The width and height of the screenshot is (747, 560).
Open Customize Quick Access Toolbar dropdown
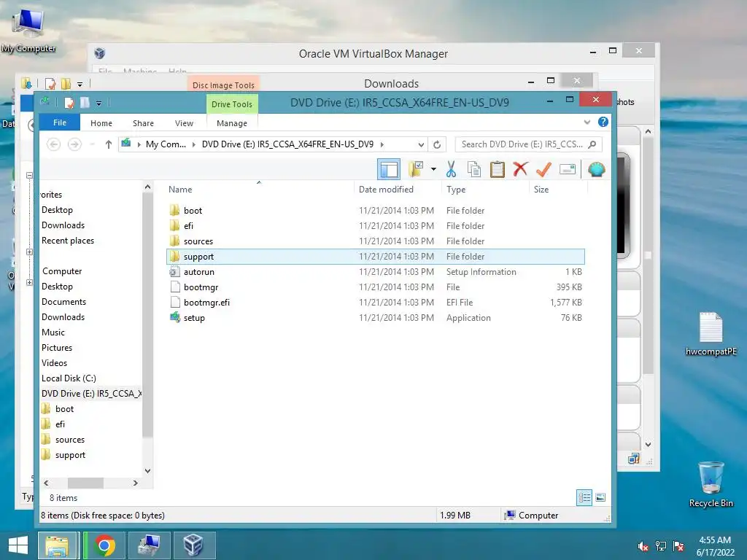(x=98, y=103)
